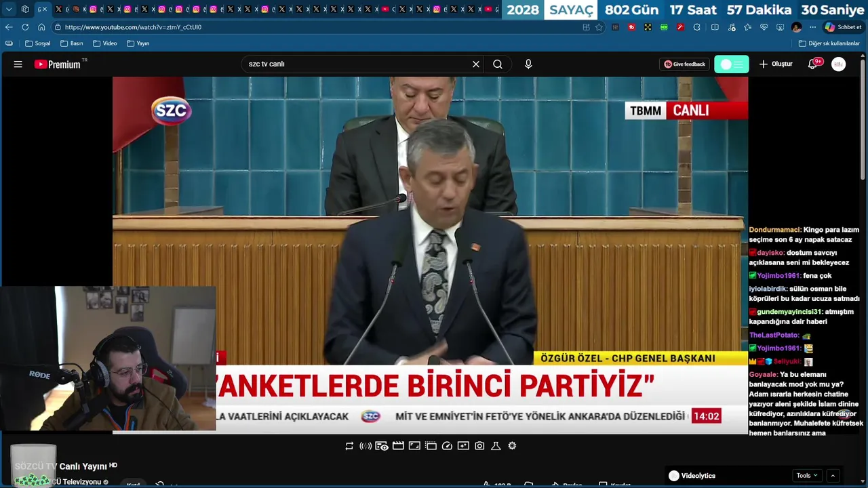Go to YouTube Premium home logo
The image size is (868, 488).
pos(58,64)
